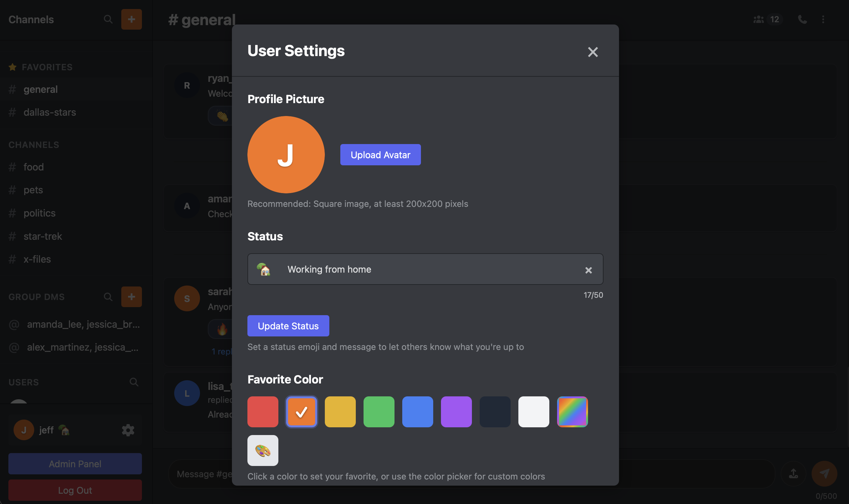Select the rainbow gradient color swatch

click(x=573, y=412)
